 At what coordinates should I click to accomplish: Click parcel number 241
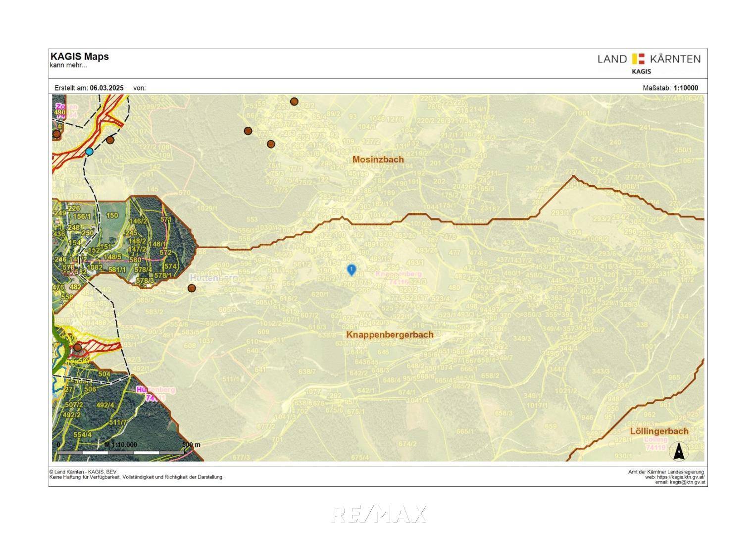click(x=645, y=127)
